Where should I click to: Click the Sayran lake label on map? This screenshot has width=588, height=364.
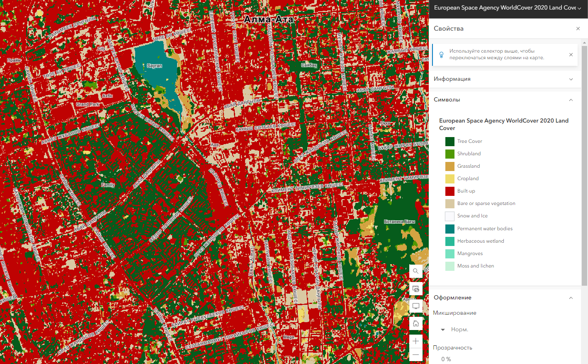pos(154,66)
